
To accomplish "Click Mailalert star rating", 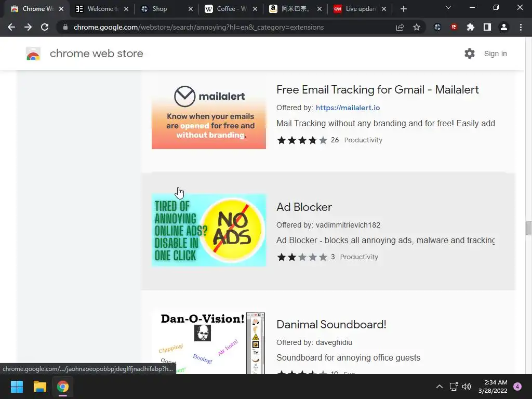I will click(302, 140).
